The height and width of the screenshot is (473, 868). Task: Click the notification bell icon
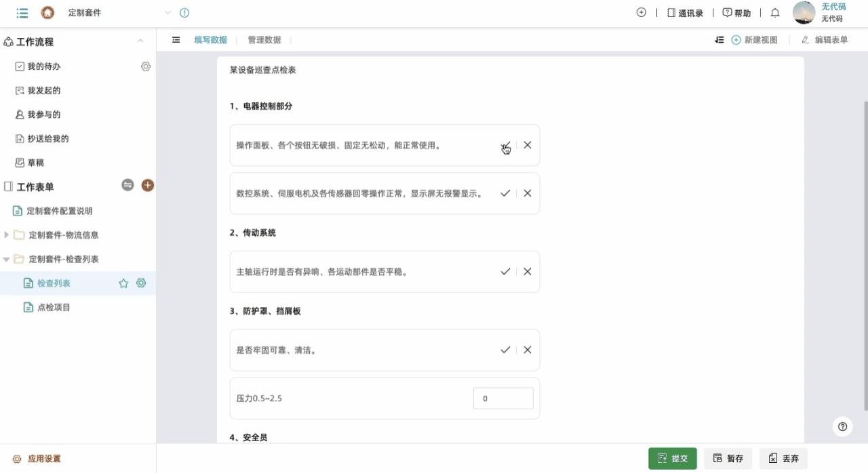pos(774,12)
